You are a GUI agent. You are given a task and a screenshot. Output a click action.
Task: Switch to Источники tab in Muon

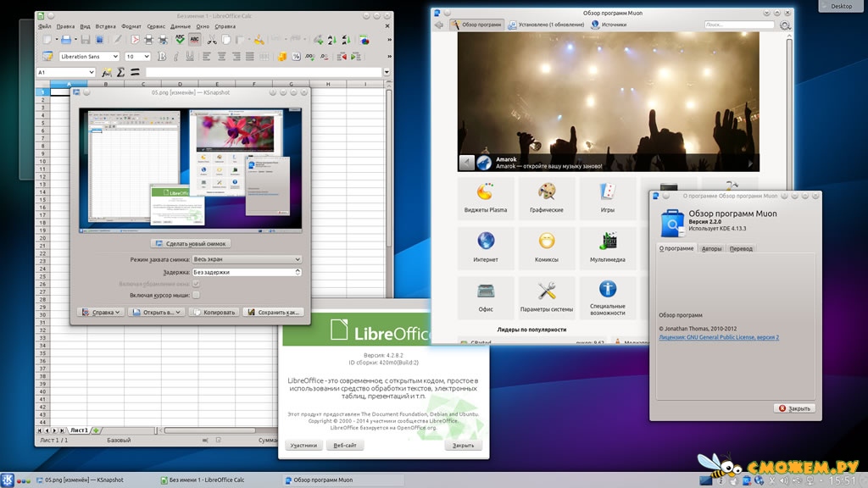pos(609,25)
